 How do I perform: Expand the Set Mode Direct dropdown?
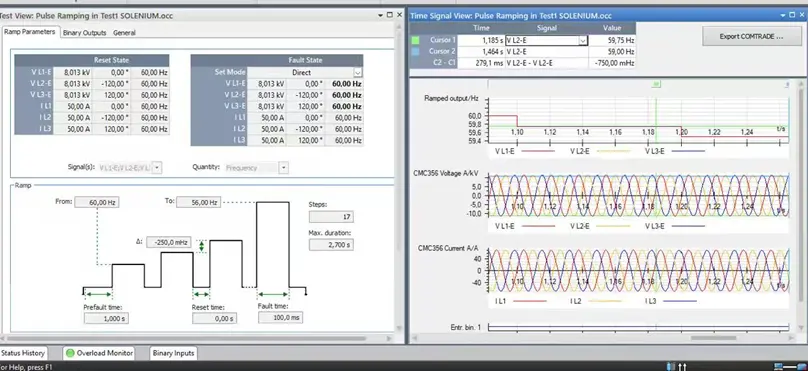358,73
